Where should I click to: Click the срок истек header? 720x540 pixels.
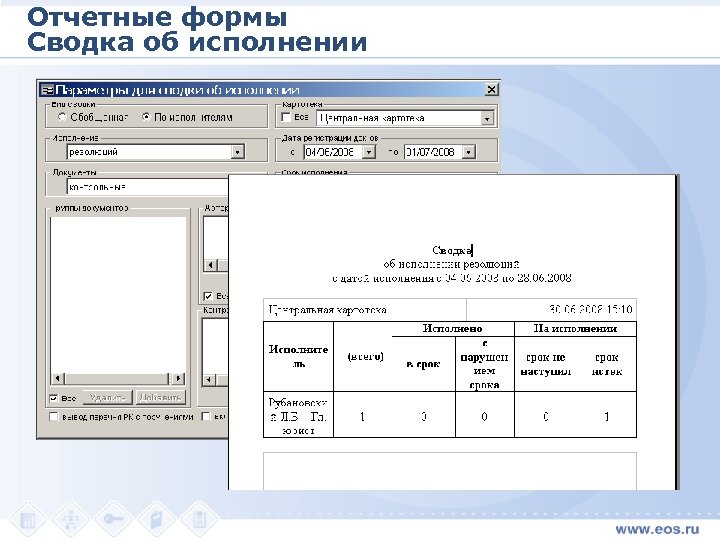607,364
